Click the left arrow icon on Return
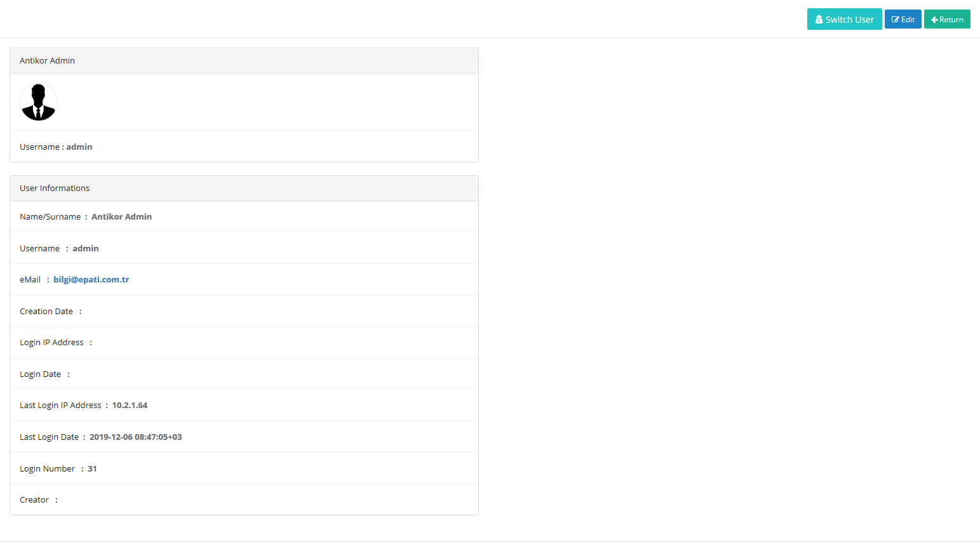Viewport: 980px width, 542px height. tap(935, 20)
